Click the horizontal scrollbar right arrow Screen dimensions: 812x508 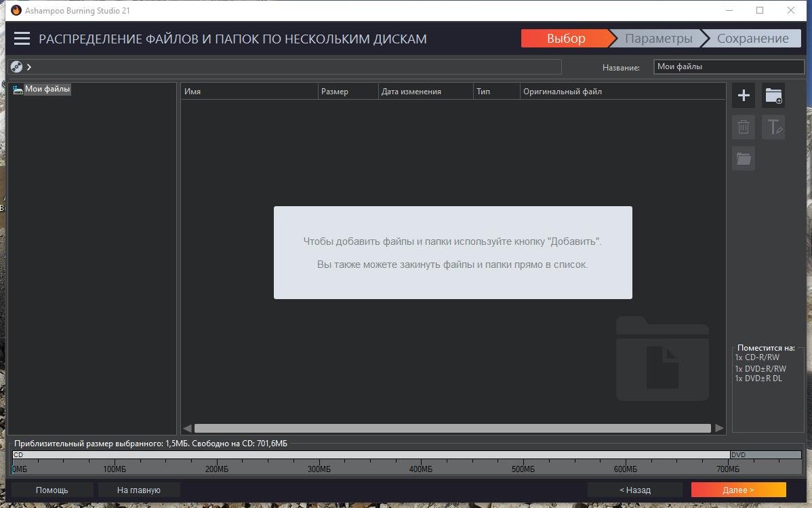719,428
